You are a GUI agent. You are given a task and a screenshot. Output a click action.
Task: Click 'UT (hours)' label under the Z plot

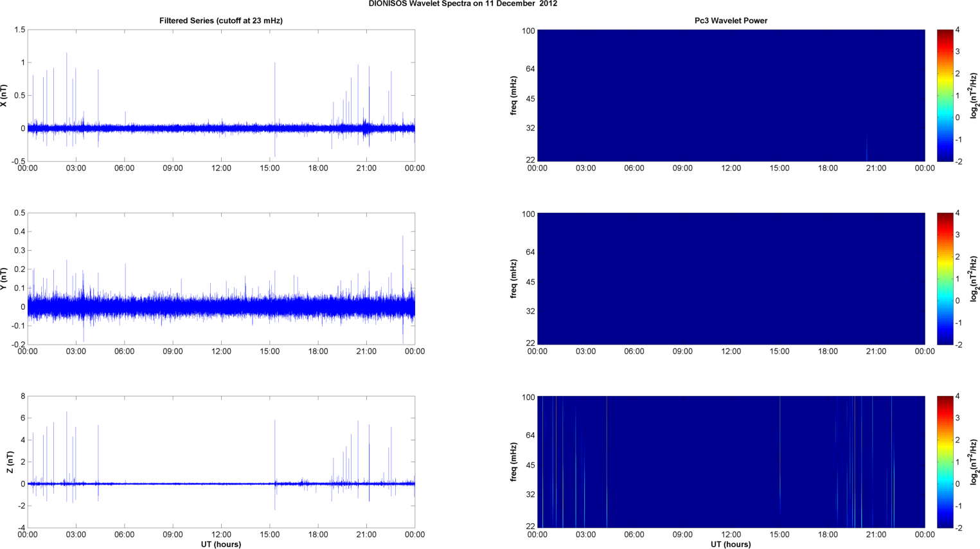[221, 544]
